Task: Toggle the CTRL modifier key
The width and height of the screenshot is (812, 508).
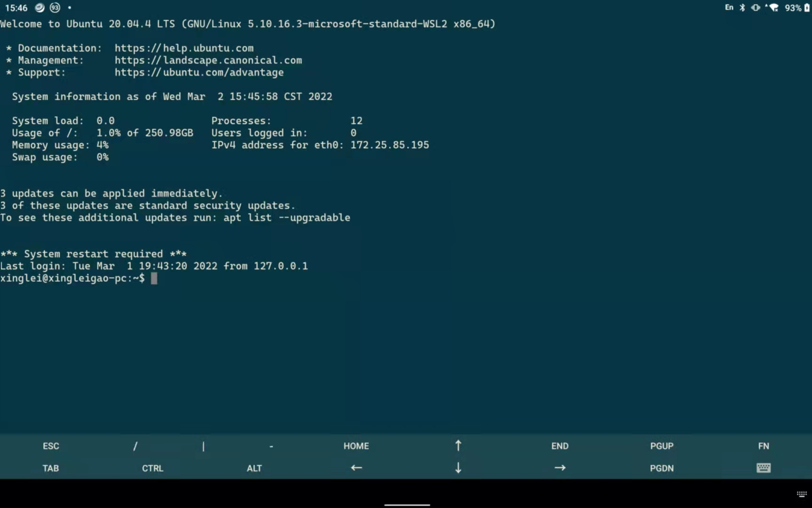Action: (x=153, y=468)
